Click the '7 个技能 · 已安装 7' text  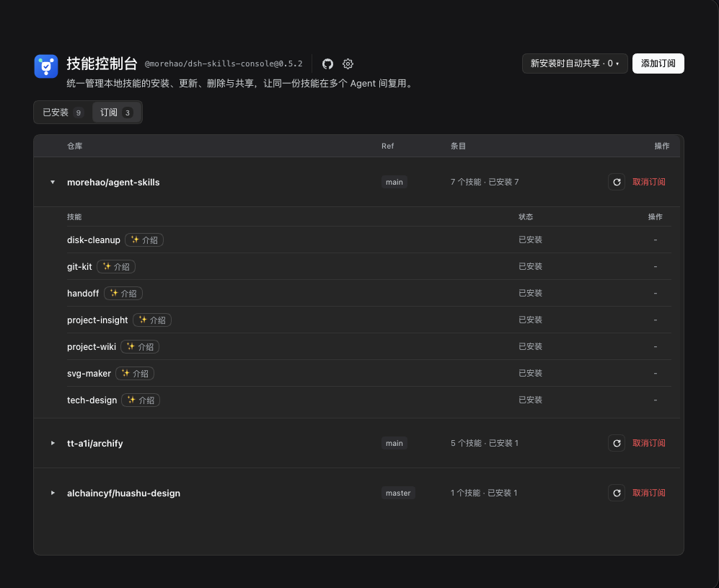(x=485, y=182)
